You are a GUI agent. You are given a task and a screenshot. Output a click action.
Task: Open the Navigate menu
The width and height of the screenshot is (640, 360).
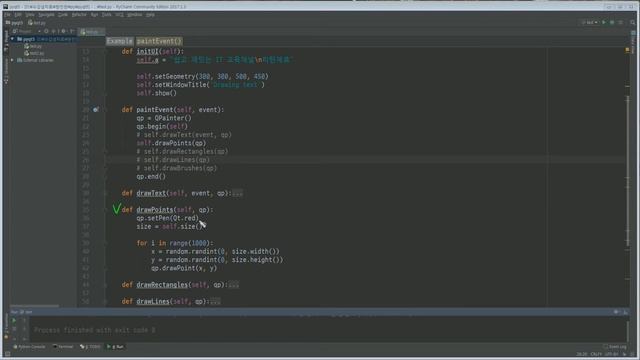(46, 15)
